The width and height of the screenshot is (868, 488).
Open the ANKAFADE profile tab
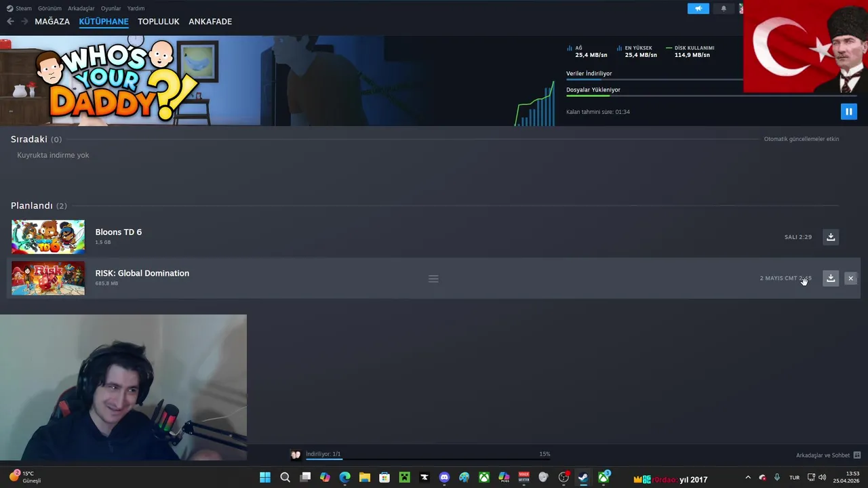tap(210, 22)
